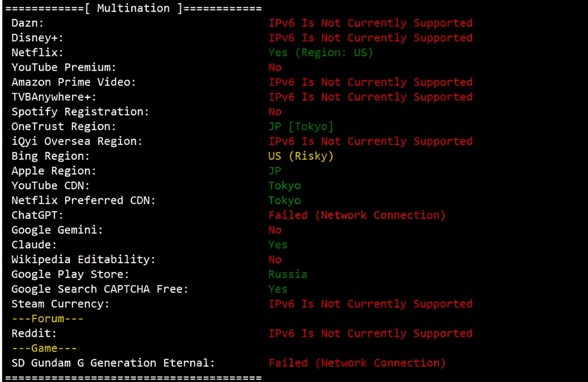Click the "Google Gemini:" label
The height and width of the screenshot is (382, 588).
pyautogui.click(x=57, y=230)
